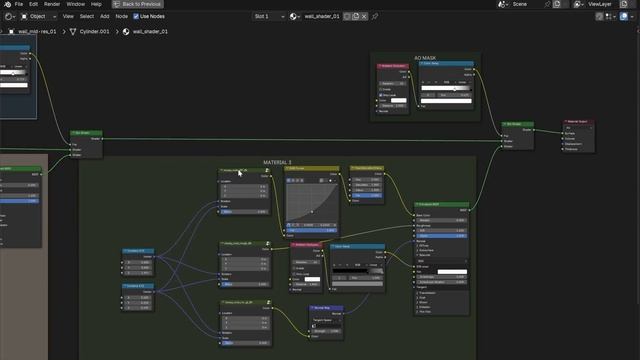Click AO MASK Ambient Occlusion color swatch
The image size is (640, 360).
point(398,100)
